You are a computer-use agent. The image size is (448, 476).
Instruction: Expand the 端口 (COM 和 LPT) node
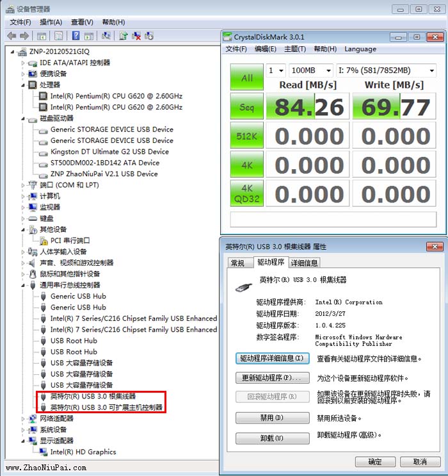click(23, 185)
